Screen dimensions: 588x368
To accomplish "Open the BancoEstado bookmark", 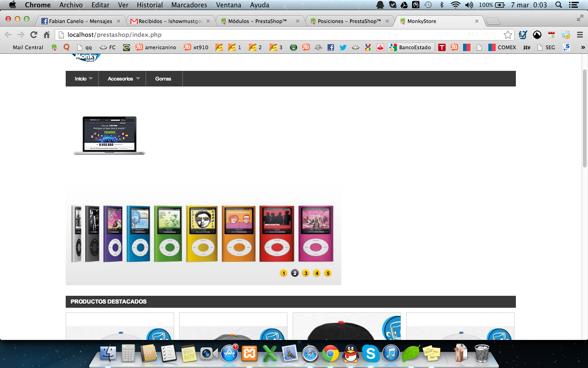I will pyautogui.click(x=411, y=47).
